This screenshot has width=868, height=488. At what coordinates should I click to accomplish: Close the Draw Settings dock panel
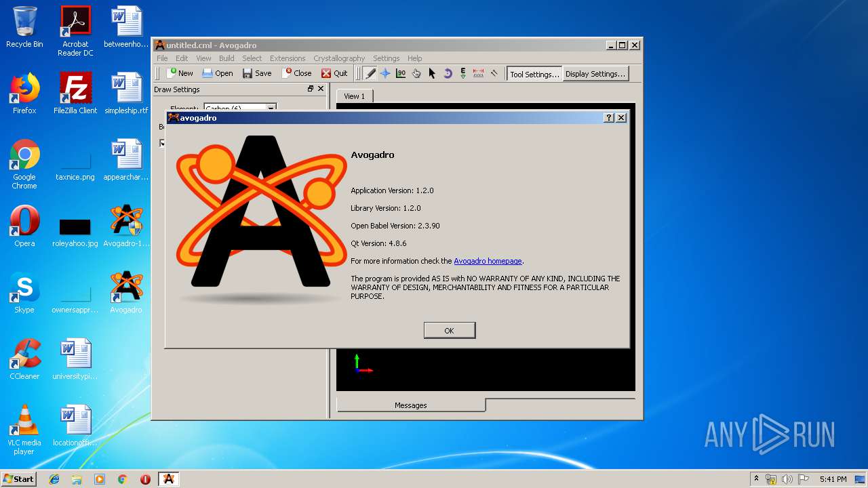(321, 89)
